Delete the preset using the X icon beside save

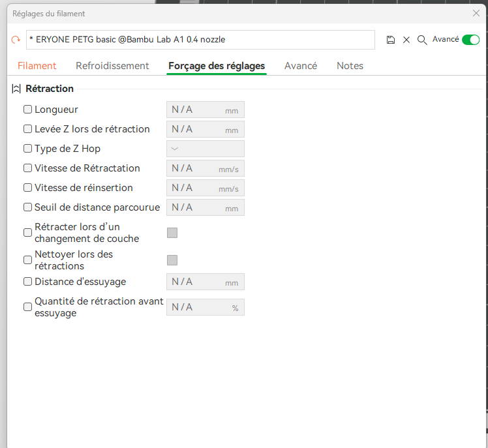(x=406, y=40)
